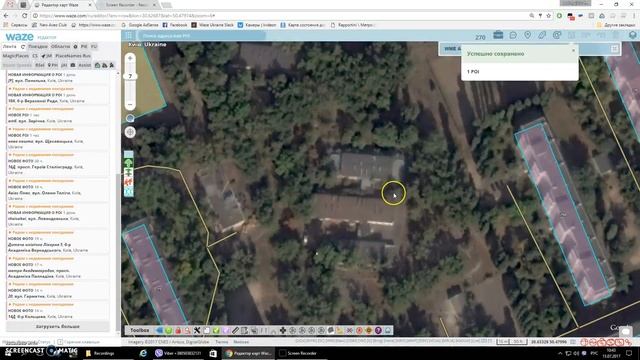Open feed item 16Д просп. Героїв Сталінграда
Screen dimensions: 640x360
click(58, 164)
